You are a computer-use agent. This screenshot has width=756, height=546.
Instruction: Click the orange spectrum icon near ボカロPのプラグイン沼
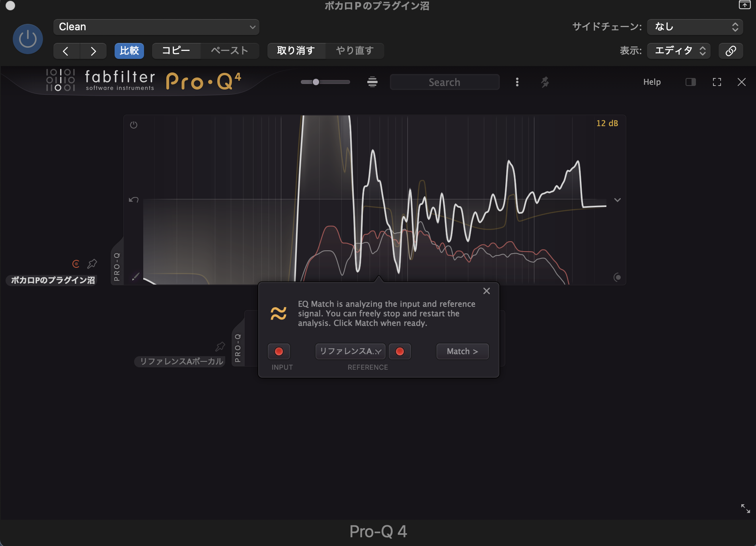pos(76,263)
